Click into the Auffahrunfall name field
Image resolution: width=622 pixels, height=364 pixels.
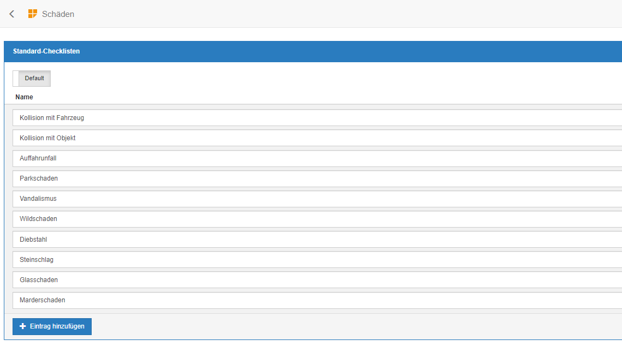(x=316, y=158)
